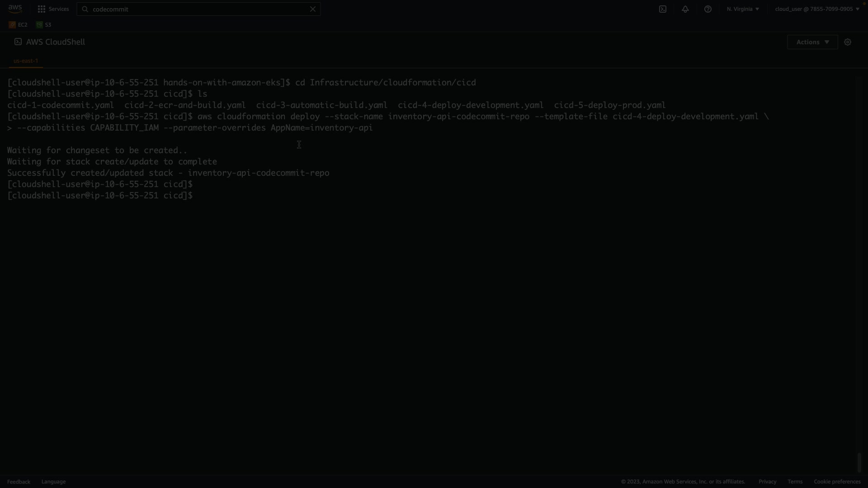Open the Privacy link
This screenshot has height=488, width=868.
click(x=767, y=482)
